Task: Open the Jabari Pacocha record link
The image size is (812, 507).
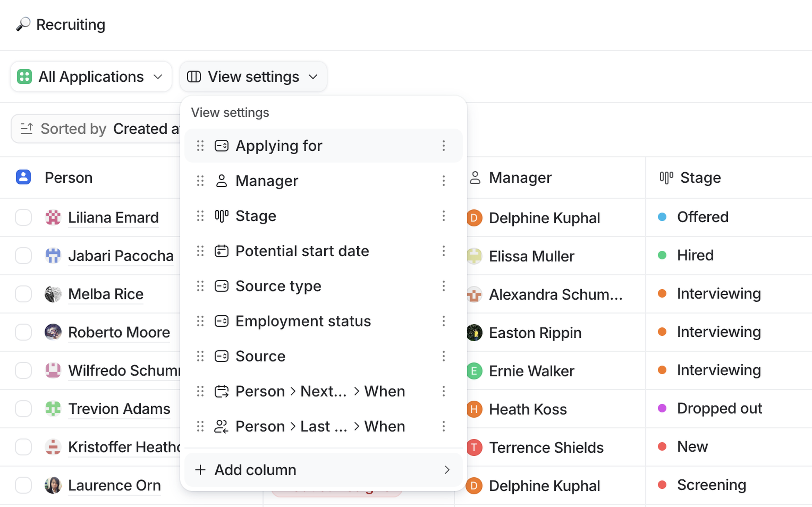Action: click(121, 256)
